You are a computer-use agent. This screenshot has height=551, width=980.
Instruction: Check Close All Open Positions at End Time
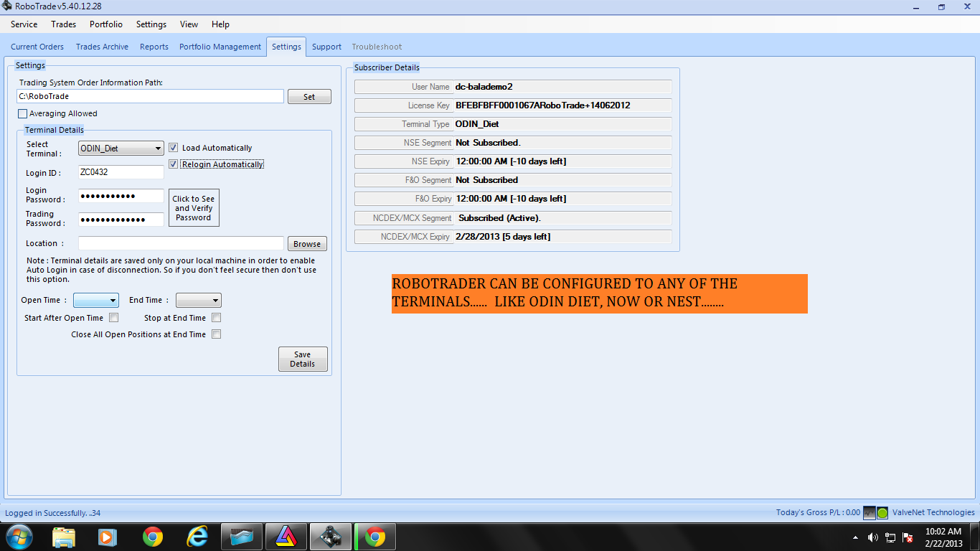[216, 334]
